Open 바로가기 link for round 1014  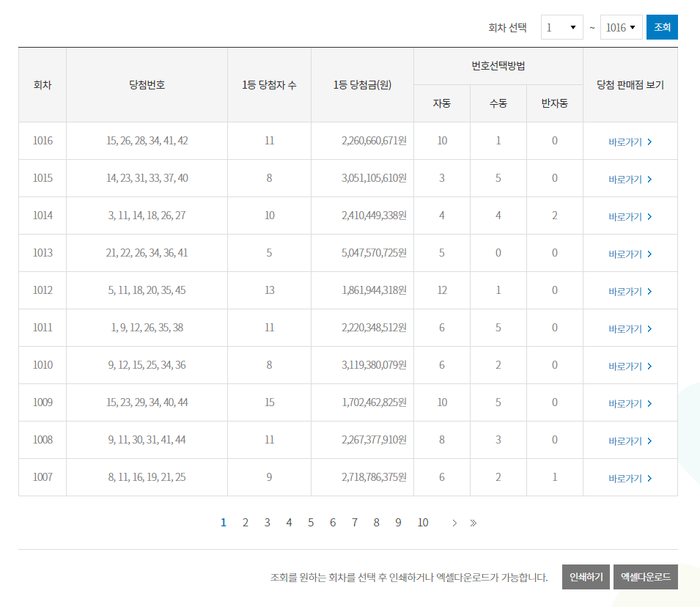630,217
